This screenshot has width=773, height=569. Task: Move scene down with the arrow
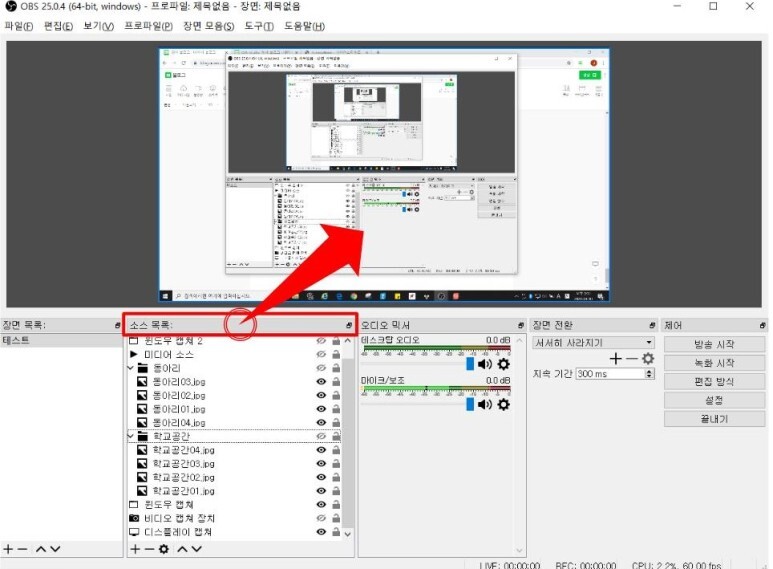click(x=55, y=549)
